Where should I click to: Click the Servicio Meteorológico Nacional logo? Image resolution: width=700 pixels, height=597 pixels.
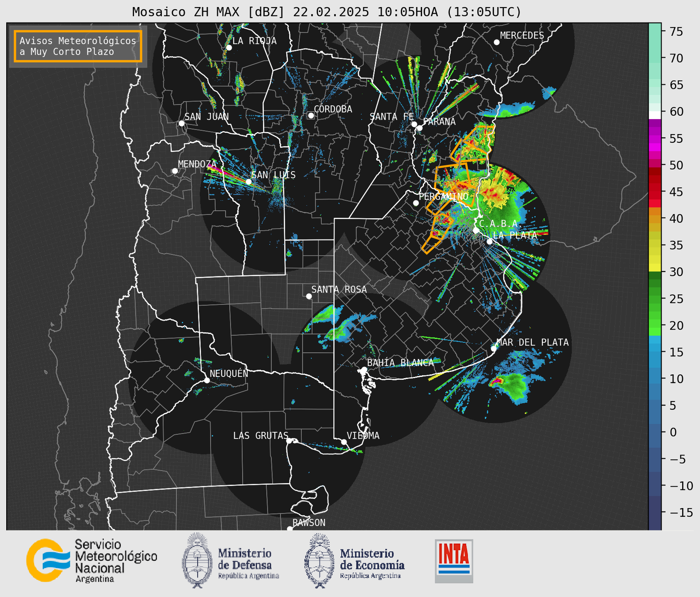click(x=92, y=561)
